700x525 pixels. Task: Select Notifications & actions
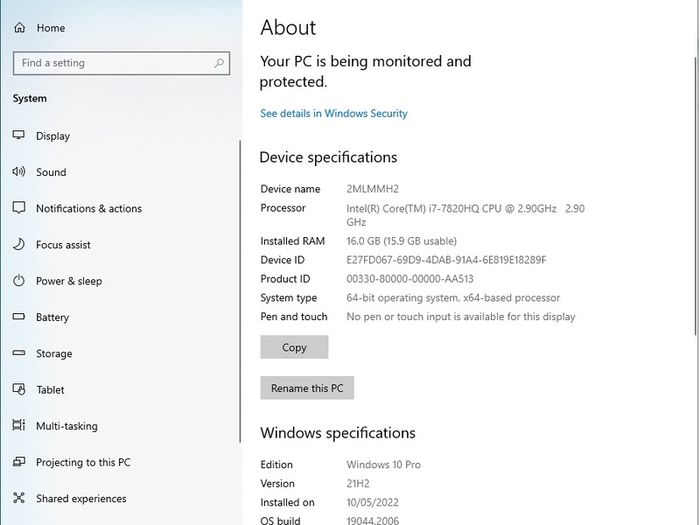point(89,208)
